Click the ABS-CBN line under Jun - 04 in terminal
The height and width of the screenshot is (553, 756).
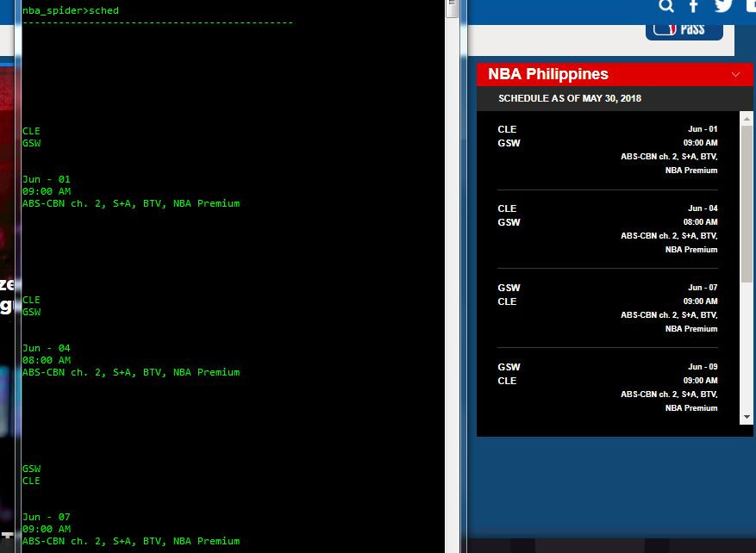click(x=131, y=372)
